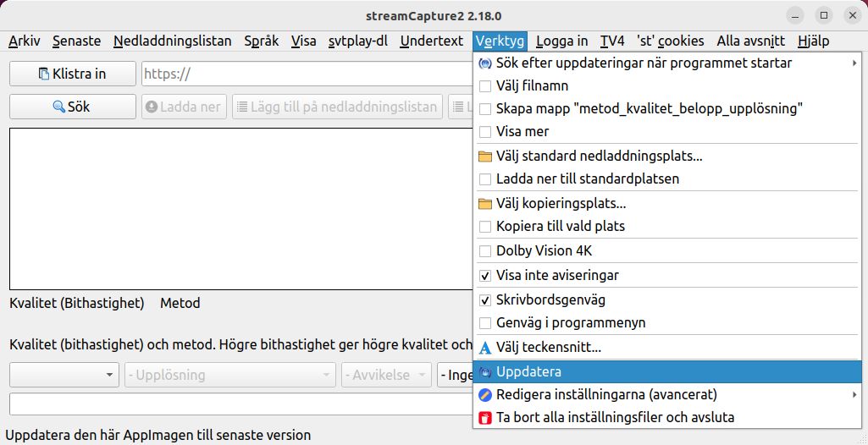Click the Sök button
Screen dimensions: 868x445
(x=73, y=107)
